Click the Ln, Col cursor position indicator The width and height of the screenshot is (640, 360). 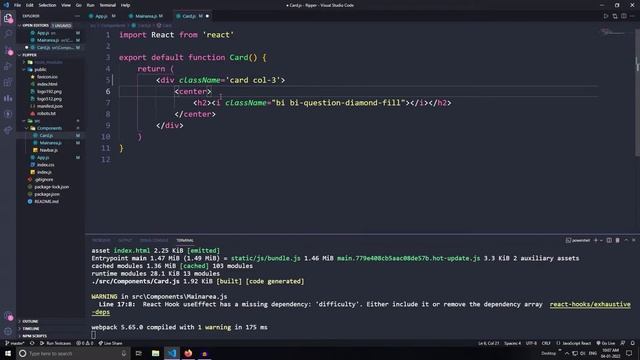pos(488,343)
